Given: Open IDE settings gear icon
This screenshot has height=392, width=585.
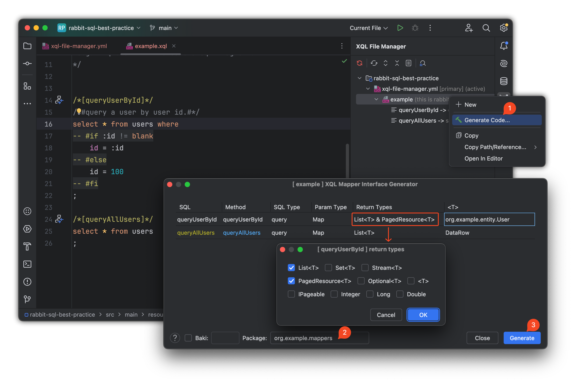Looking at the screenshot, I should click(x=503, y=28).
